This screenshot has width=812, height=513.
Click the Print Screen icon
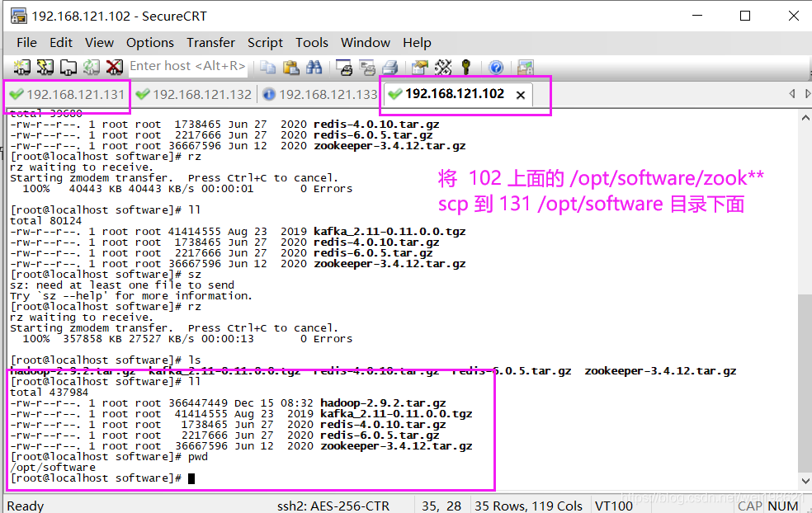[x=344, y=67]
